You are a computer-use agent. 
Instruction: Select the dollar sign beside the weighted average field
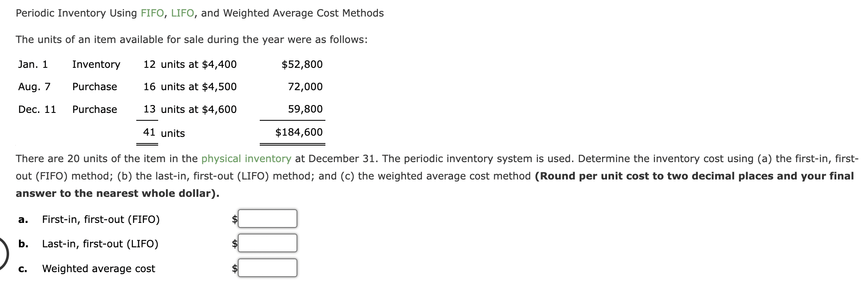coord(234,268)
